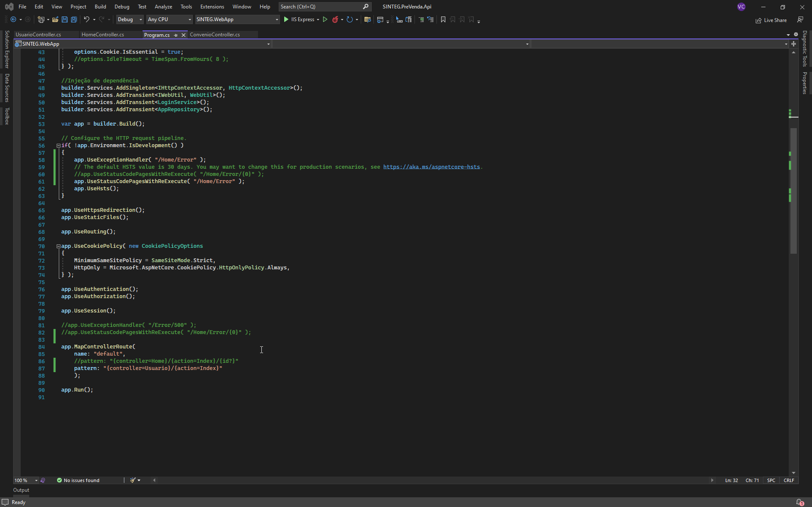
Task: Click the purple IntelliCode icon near zoom level
Action: pos(43,480)
